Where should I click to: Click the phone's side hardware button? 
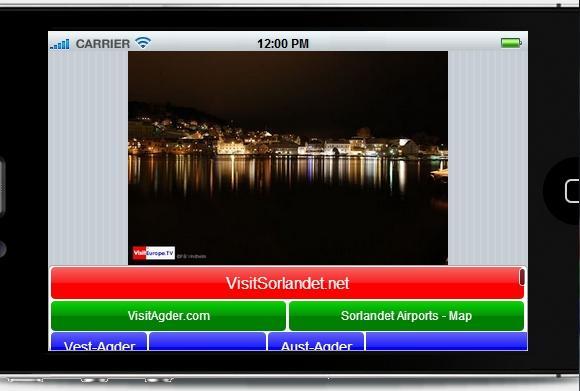[2, 186]
